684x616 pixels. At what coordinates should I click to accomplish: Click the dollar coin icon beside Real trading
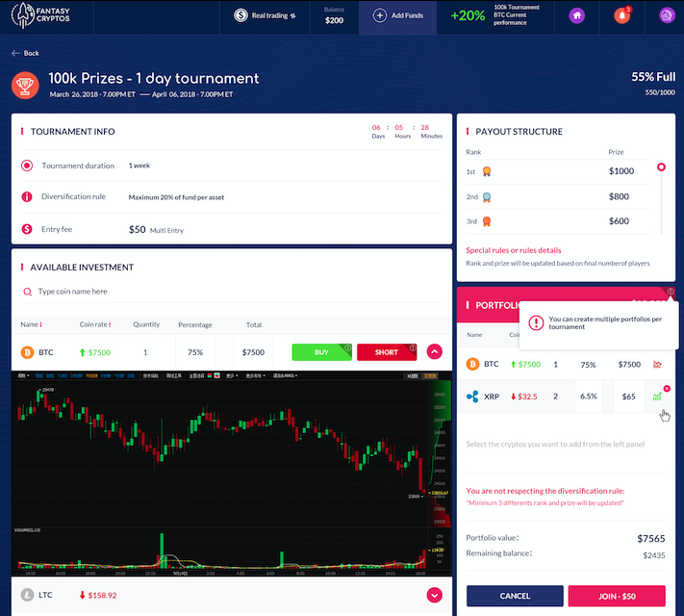point(241,15)
